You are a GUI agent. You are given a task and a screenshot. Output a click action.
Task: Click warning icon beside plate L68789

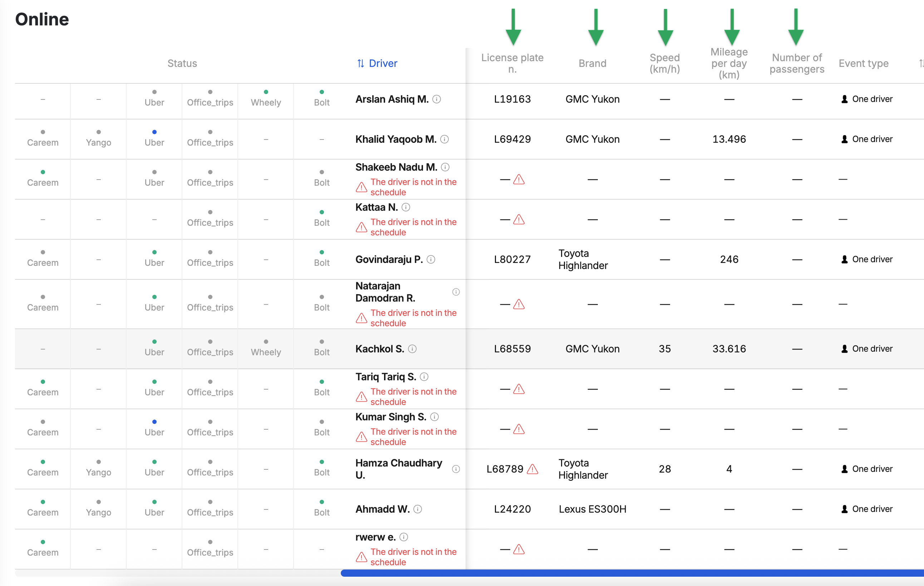coord(532,469)
